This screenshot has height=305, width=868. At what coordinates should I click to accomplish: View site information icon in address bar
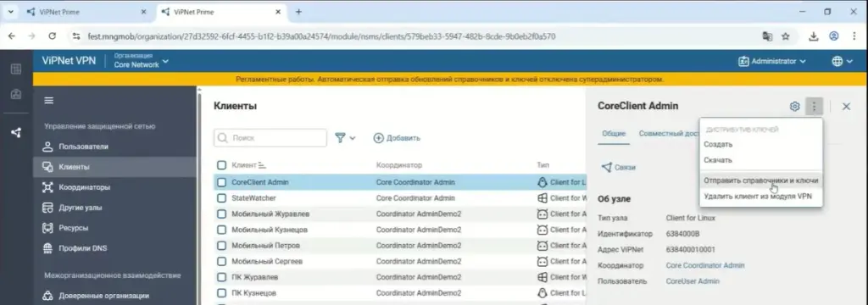click(x=76, y=36)
